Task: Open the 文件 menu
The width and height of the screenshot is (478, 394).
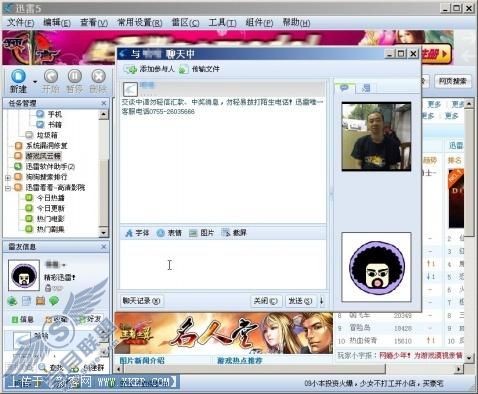Action: (x=21, y=23)
